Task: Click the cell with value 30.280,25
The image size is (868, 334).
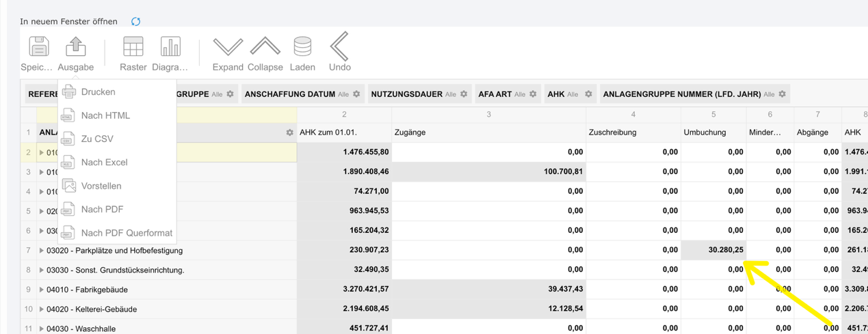Action: point(713,250)
